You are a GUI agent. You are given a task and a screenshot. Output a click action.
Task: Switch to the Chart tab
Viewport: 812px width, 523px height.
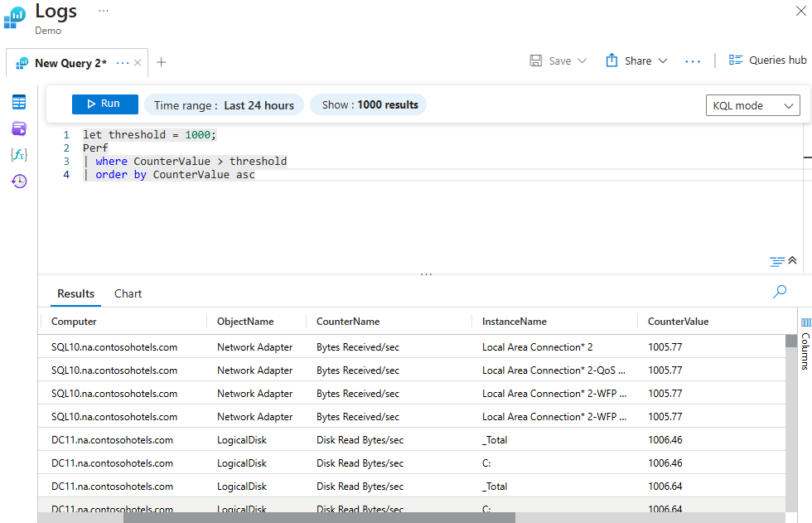click(x=128, y=293)
